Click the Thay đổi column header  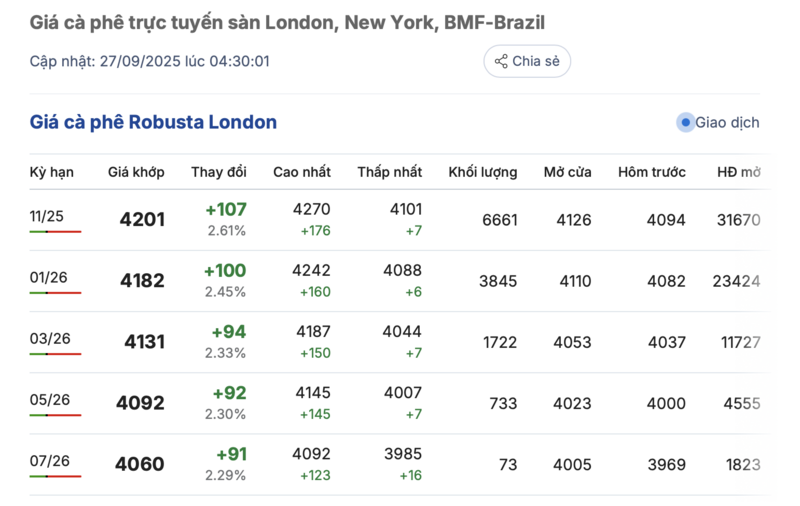point(219,172)
